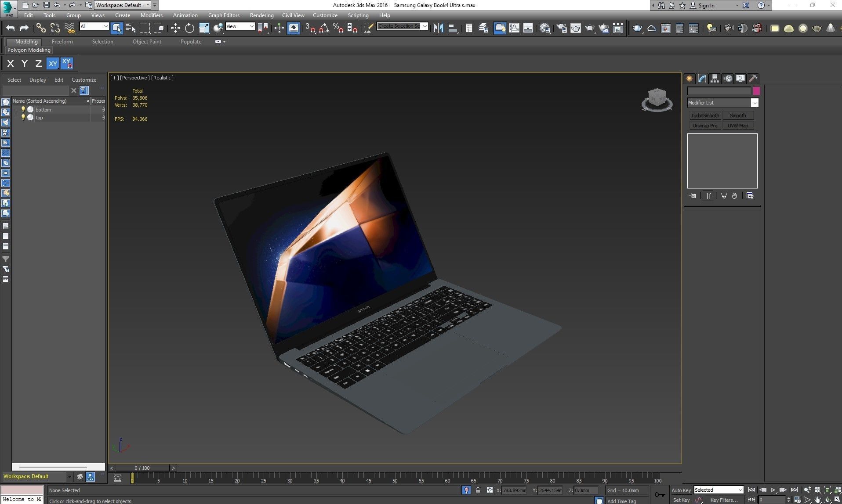The height and width of the screenshot is (504, 842).
Task: Click the scene explorer search field
Action: click(35, 90)
